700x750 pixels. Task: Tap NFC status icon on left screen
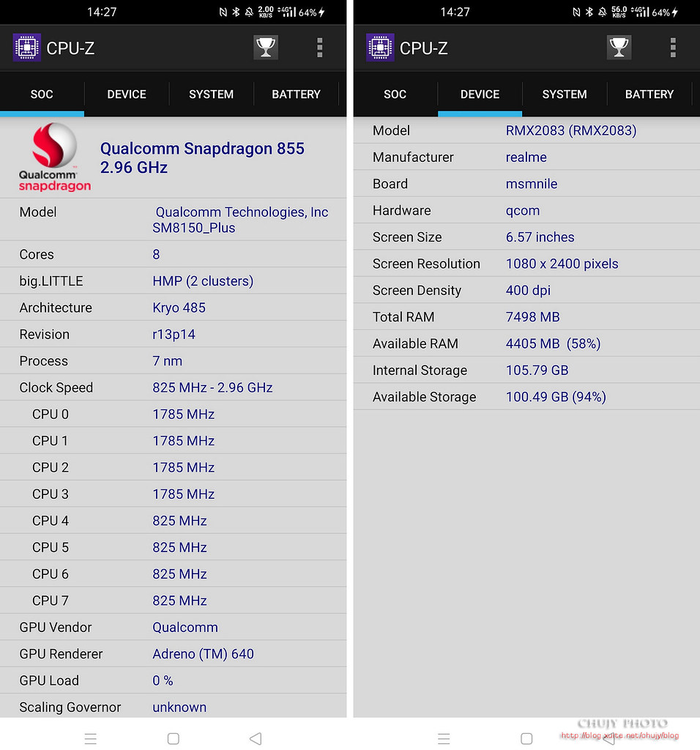[223, 12]
